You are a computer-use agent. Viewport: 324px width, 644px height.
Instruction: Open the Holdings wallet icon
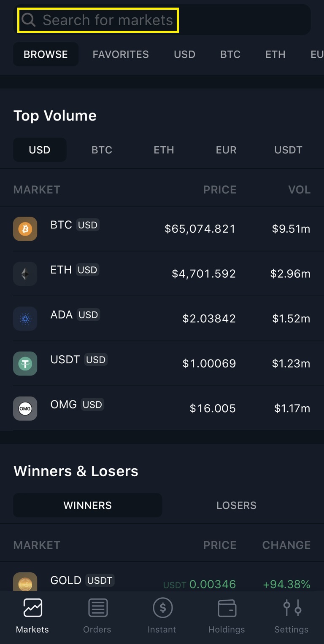227,608
